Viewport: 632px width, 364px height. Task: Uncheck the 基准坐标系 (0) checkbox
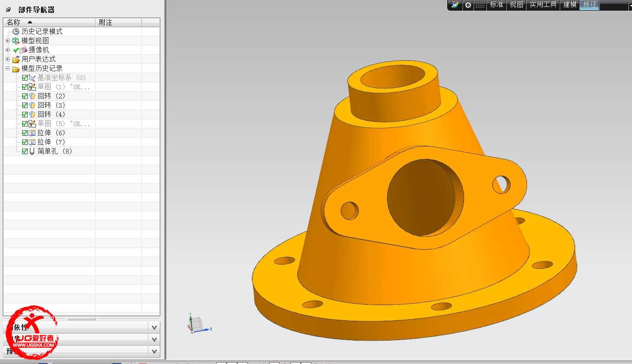(x=25, y=78)
